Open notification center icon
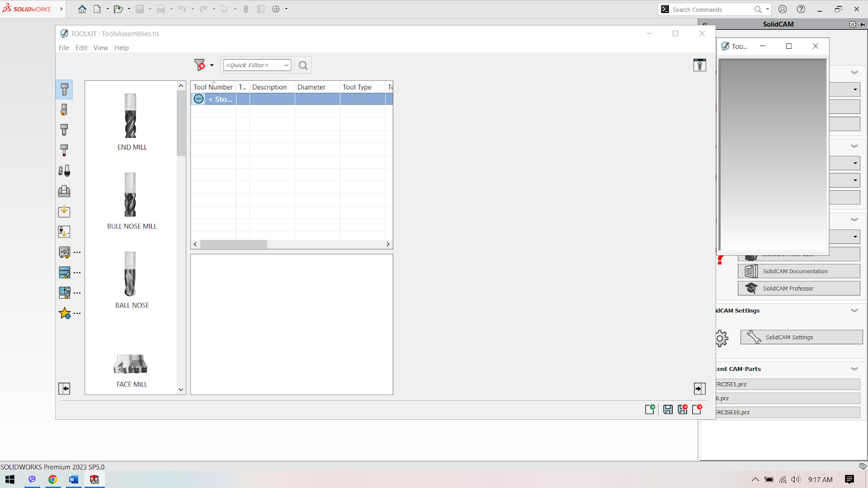The height and width of the screenshot is (488, 868). click(x=850, y=479)
